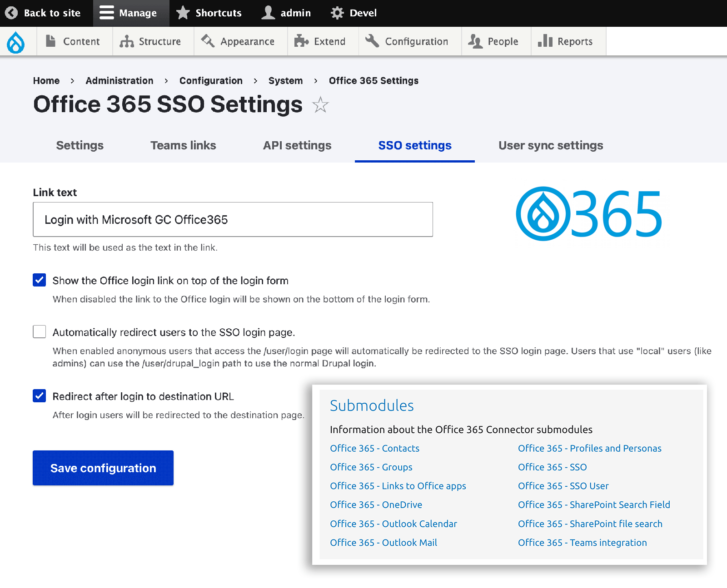The width and height of the screenshot is (727, 588).
Task: Enable automatic redirect to SSO login page
Action: 40,332
